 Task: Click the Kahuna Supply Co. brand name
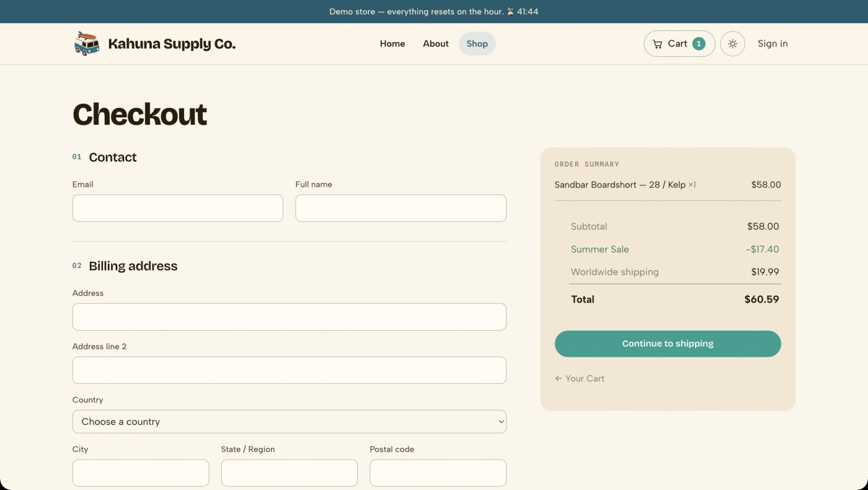[x=172, y=44]
